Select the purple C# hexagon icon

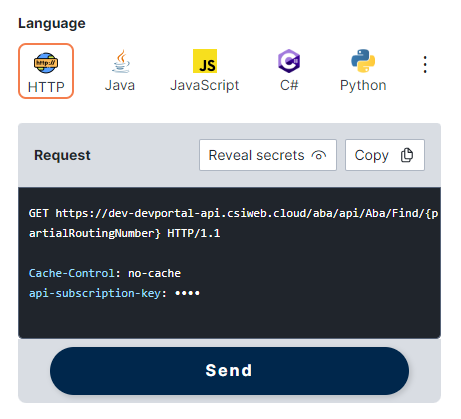click(x=289, y=61)
